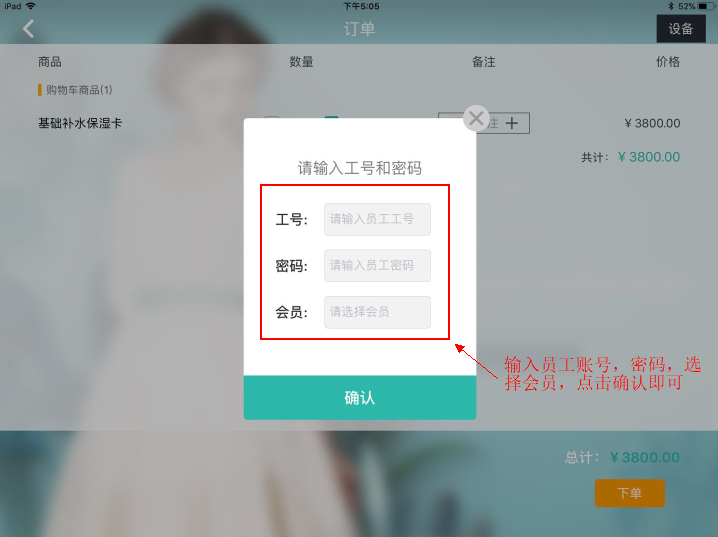This screenshot has height=537, width=718.
Task: Click the ¥3800.00 total amount
Action: [x=645, y=457]
